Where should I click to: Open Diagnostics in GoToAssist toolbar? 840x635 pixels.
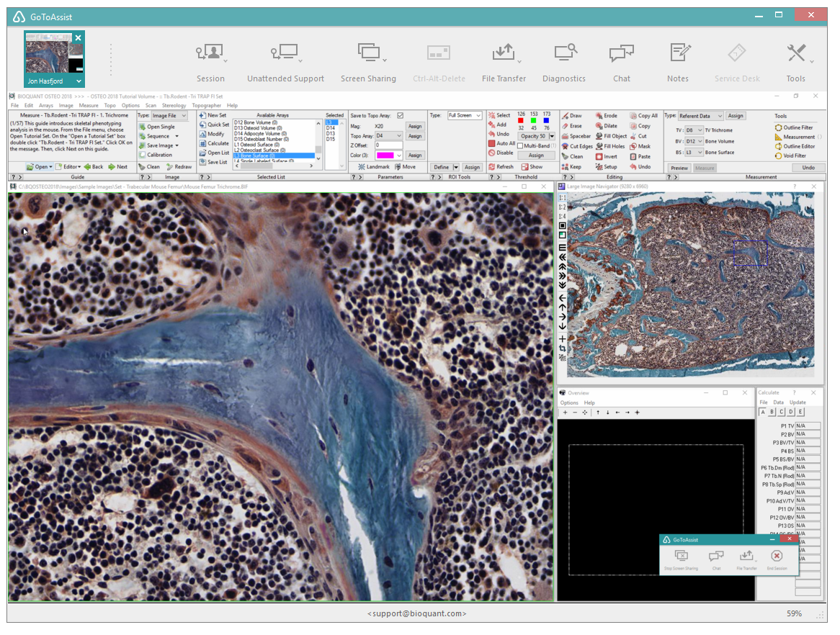(564, 63)
